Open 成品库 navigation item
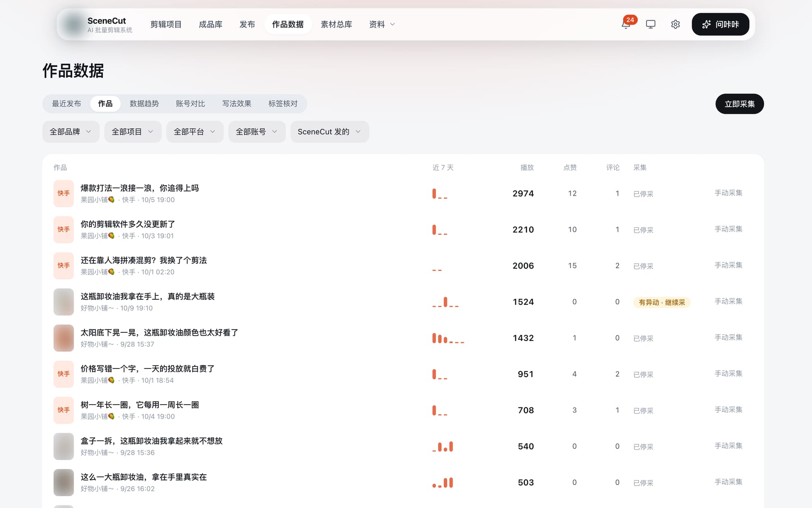Viewport: 812px width, 508px height. tap(211, 24)
